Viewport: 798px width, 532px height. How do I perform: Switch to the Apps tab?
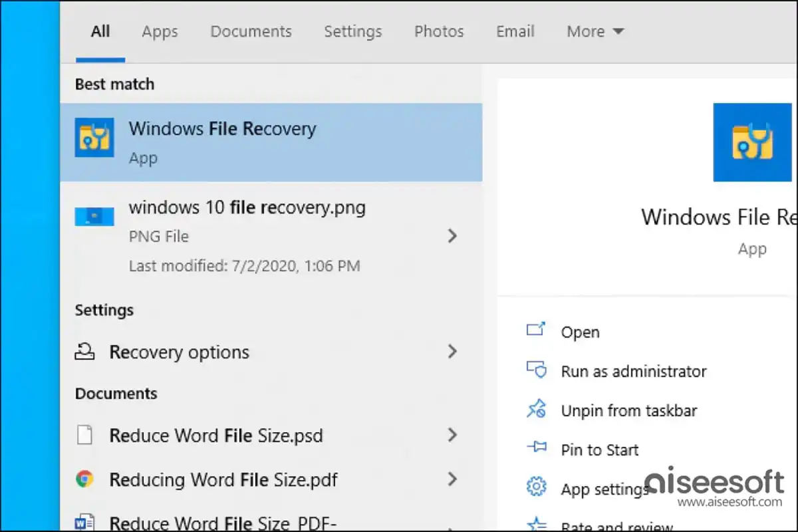(x=159, y=31)
